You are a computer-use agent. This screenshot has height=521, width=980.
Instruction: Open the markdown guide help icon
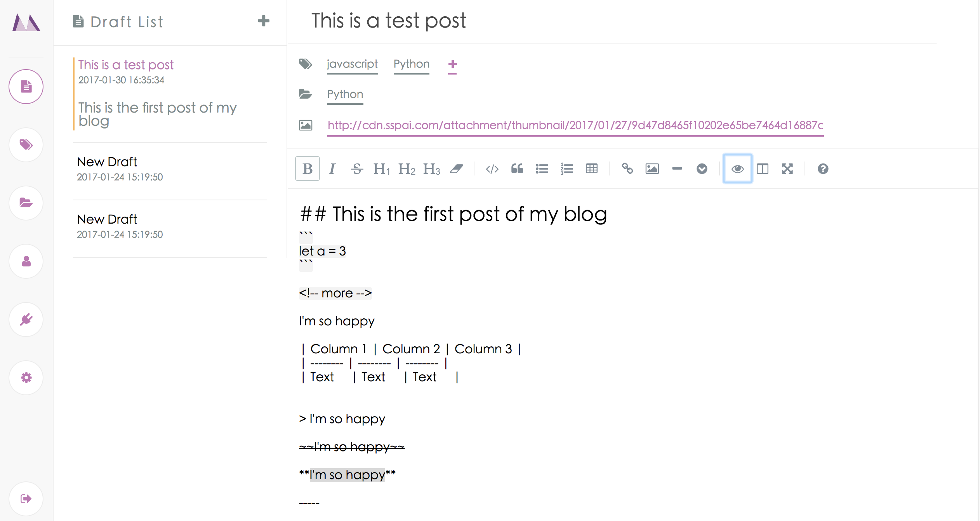(823, 169)
